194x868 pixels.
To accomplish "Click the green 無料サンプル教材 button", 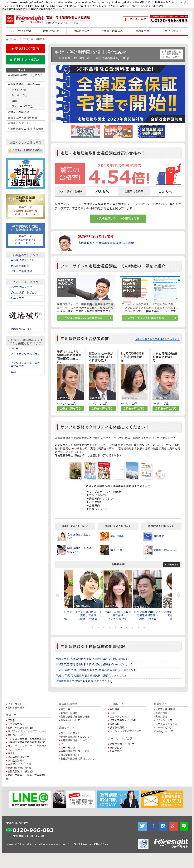I will [25, 60].
